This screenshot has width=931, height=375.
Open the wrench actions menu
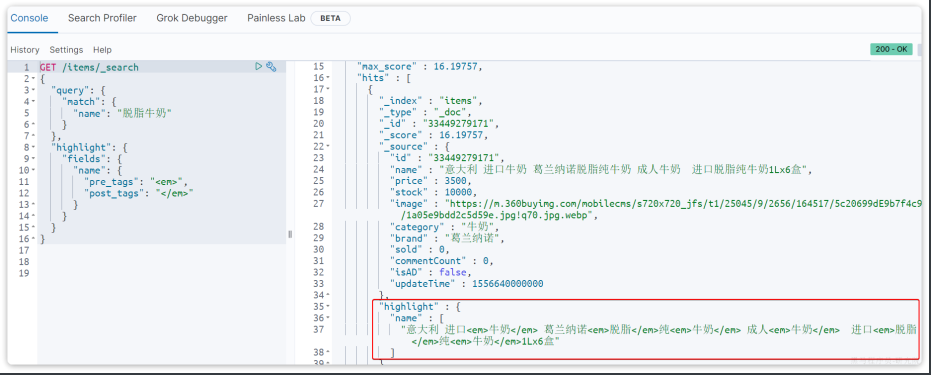pos(271,66)
